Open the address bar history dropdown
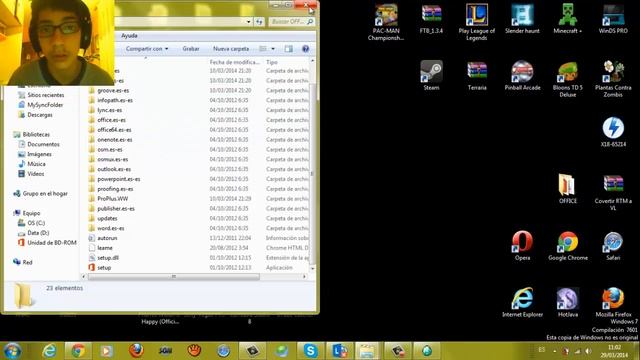Image resolution: width=640 pixels, height=360 pixels. (249, 21)
